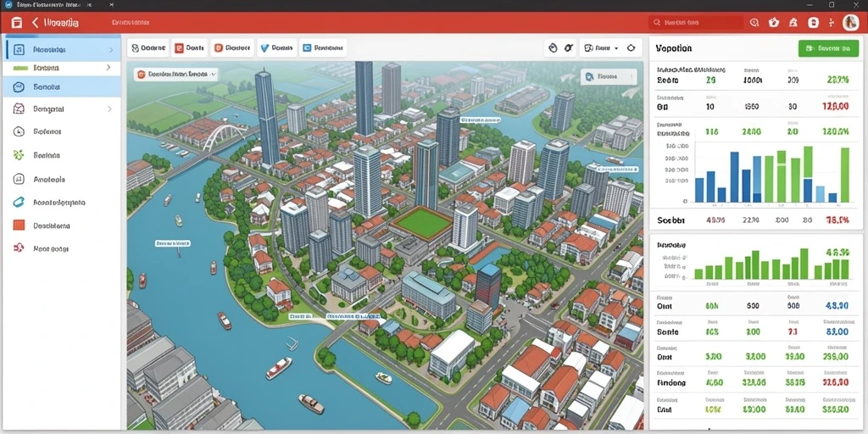
Task: Click the white box logo in the red header
Action: pos(17,23)
